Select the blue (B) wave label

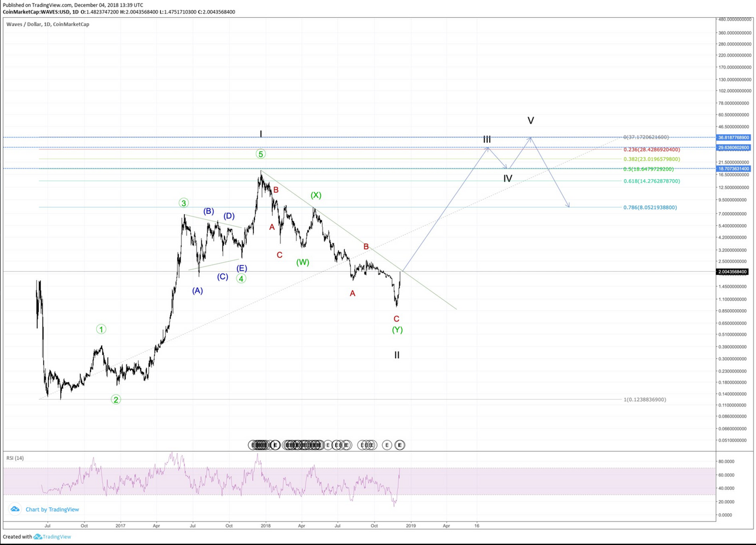click(208, 211)
